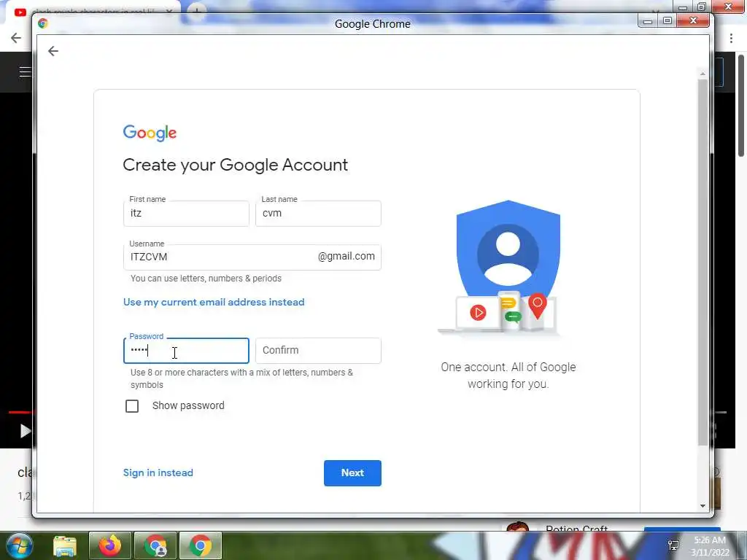This screenshot has width=747, height=560.
Task: Click the network icon in the system tray
Action: [673, 545]
